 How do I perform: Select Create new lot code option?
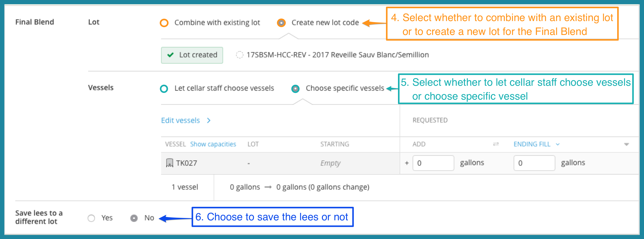(x=281, y=23)
